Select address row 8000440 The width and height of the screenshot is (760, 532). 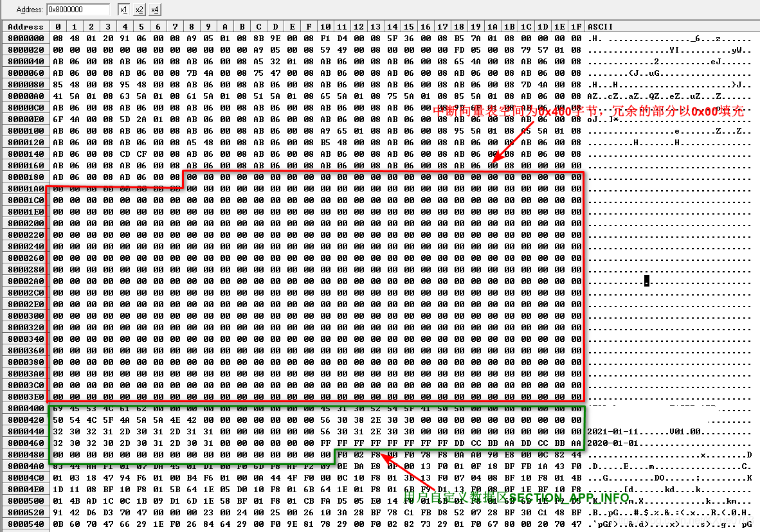coord(26,432)
